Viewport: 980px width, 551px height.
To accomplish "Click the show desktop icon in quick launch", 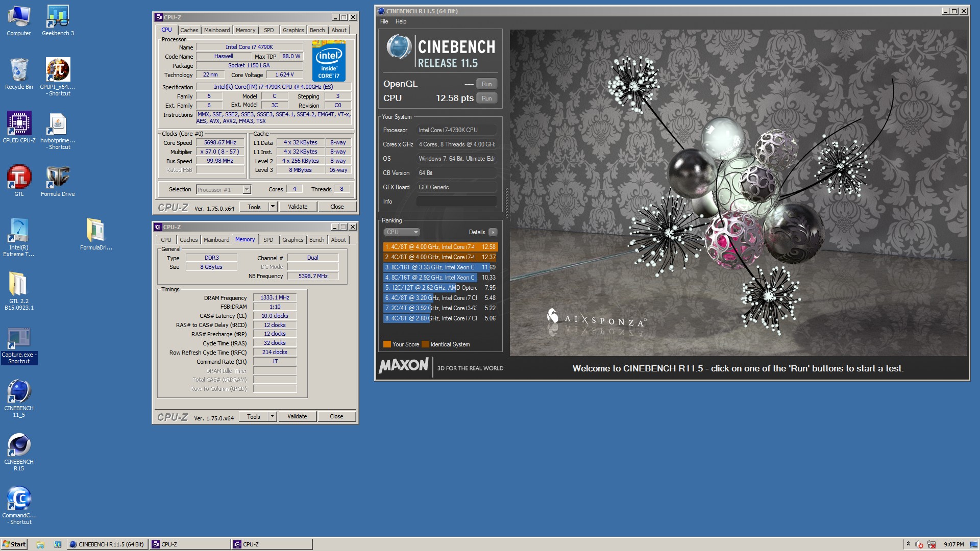I will tap(58, 544).
